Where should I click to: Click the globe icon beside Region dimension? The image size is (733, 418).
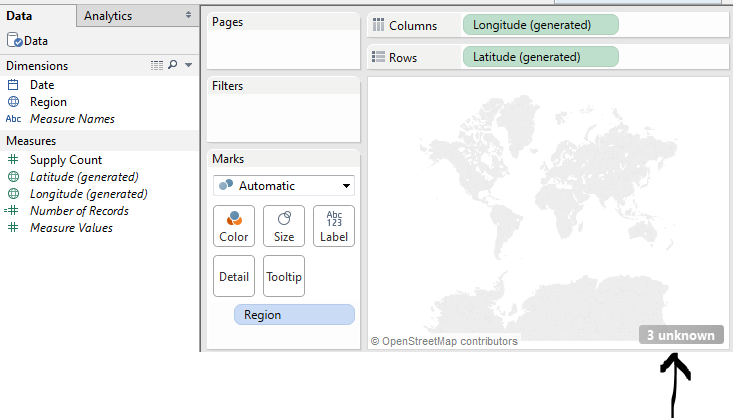[x=13, y=102]
